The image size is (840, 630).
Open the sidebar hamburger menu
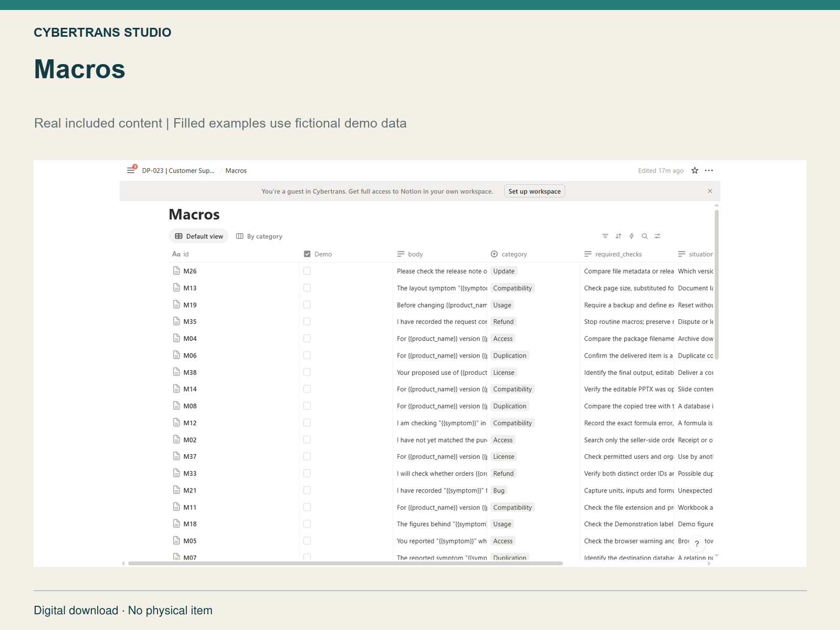click(131, 170)
